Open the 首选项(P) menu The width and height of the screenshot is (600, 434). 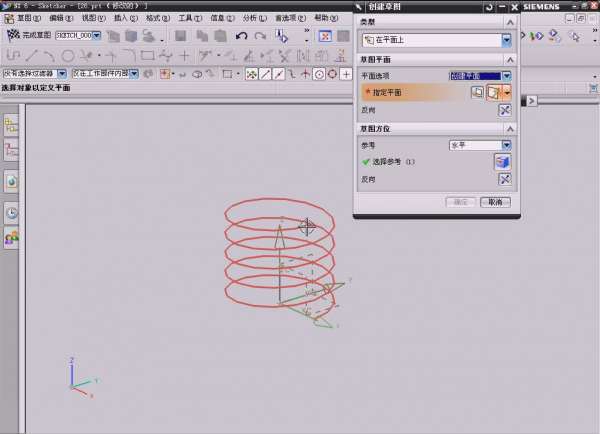(x=290, y=18)
